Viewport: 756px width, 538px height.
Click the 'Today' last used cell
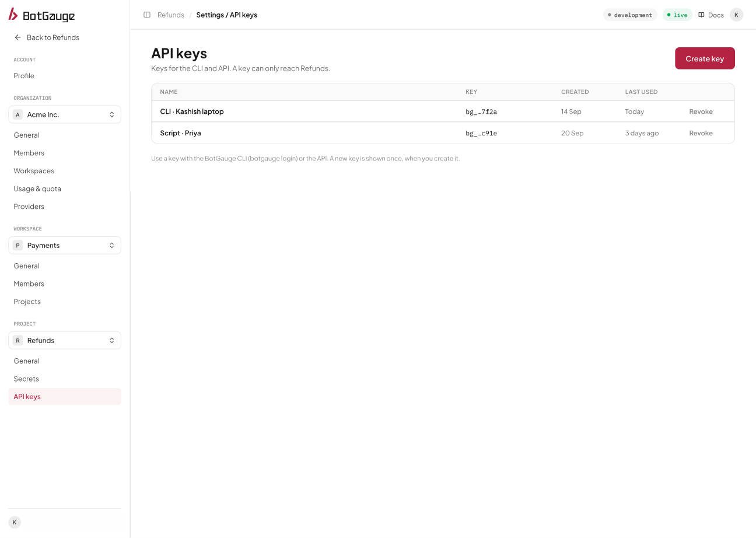click(x=635, y=111)
